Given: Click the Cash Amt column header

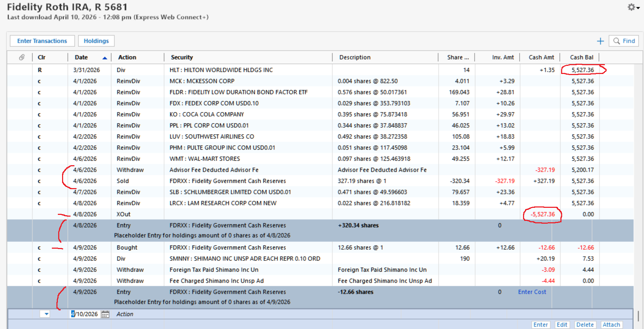Looking at the screenshot, I should (541, 57).
